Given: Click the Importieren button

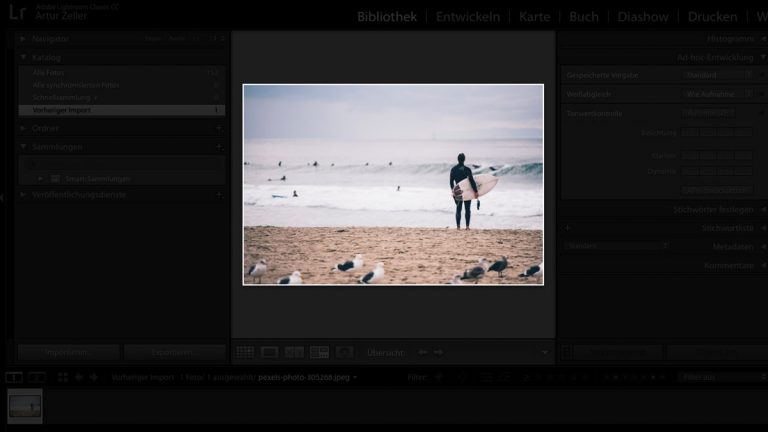Looking at the screenshot, I should pyautogui.click(x=68, y=352).
